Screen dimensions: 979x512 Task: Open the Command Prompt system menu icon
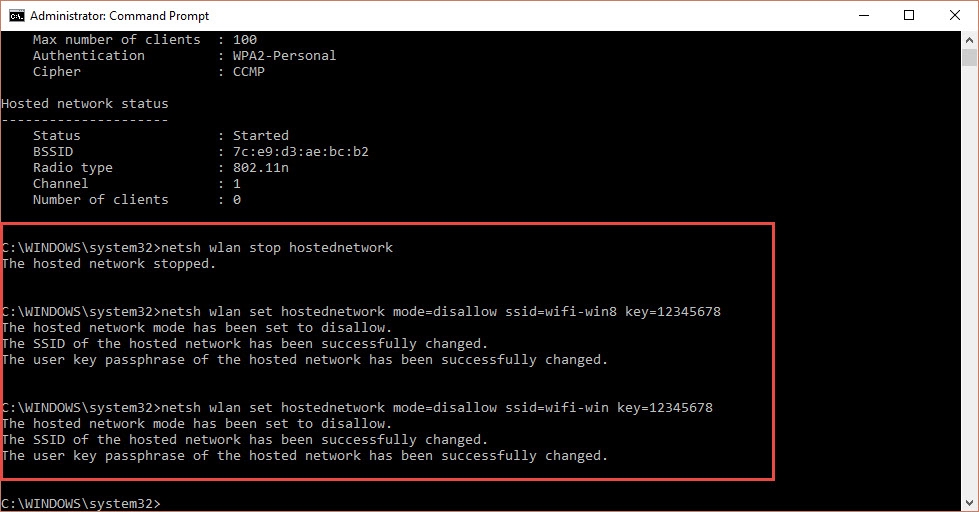pyautogui.click(x=17, y=15)
